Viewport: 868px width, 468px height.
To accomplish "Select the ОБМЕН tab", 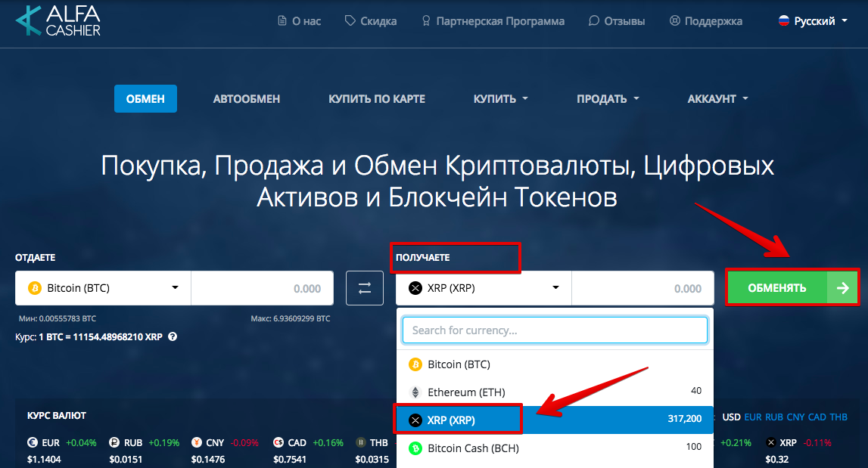I will pos(145,98).
